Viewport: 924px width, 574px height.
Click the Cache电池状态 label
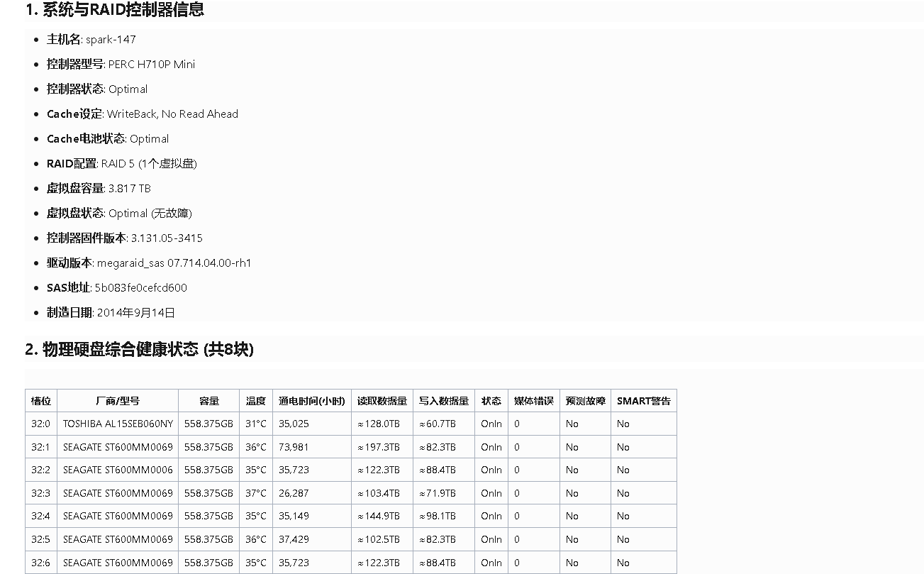click(86, 139)
